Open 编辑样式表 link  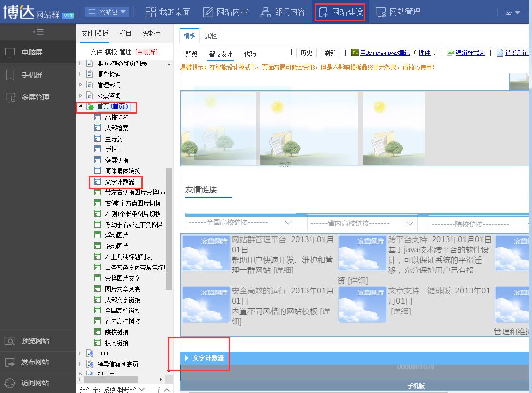[x=470, y=53]
